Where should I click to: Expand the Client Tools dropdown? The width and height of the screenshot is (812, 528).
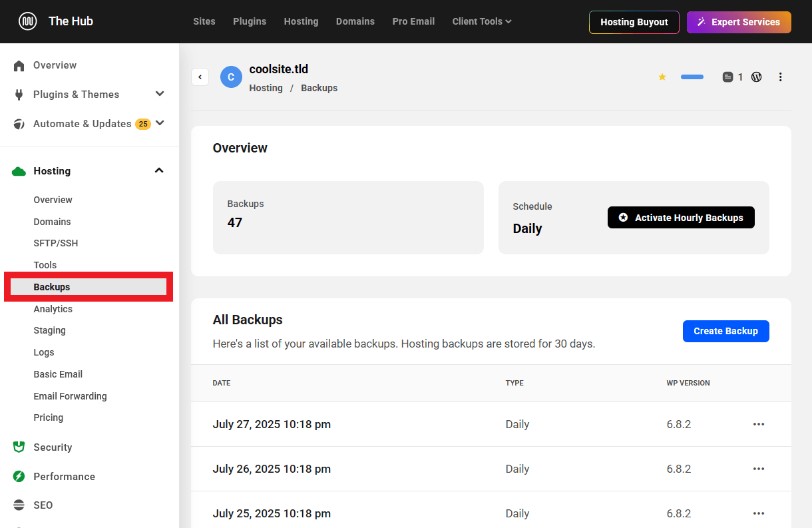481,21
